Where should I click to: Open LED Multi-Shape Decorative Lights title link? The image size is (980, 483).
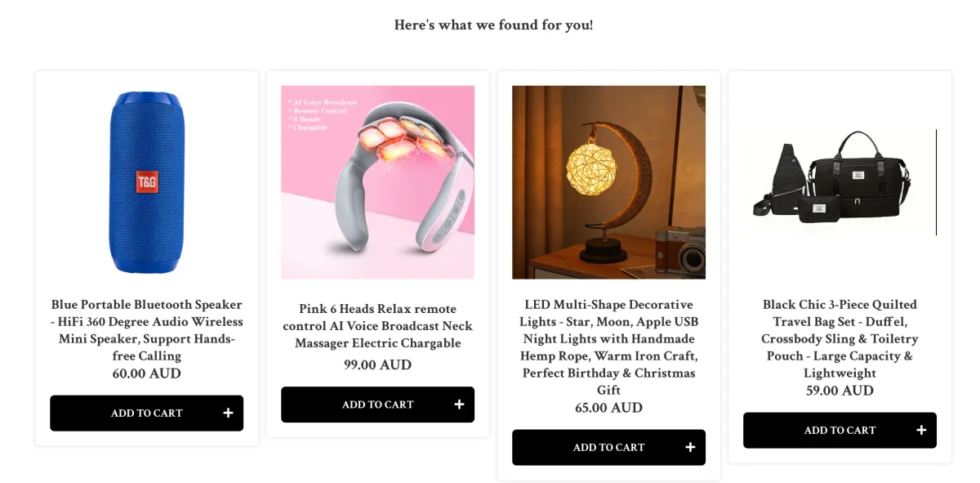coord(608,347)
